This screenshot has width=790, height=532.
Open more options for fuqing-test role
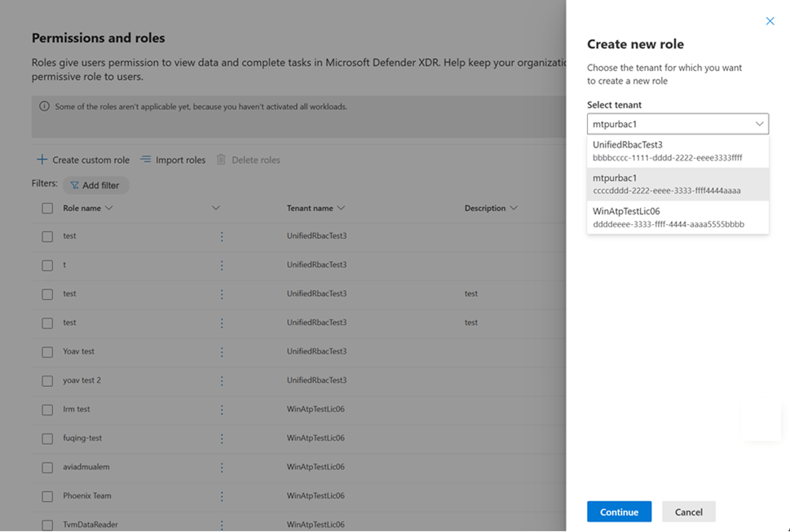[x=222, y=438]
